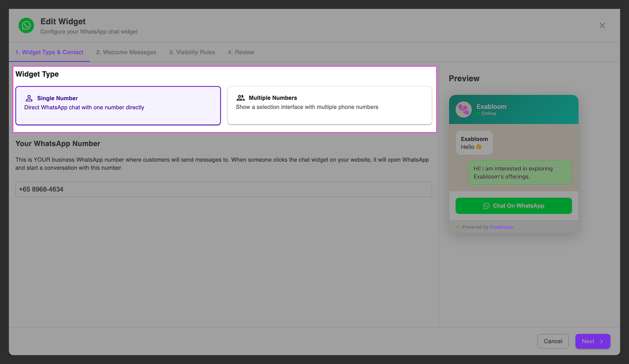Open the Visibility Rules tab

pyautogui.click(x=192, y=52)
